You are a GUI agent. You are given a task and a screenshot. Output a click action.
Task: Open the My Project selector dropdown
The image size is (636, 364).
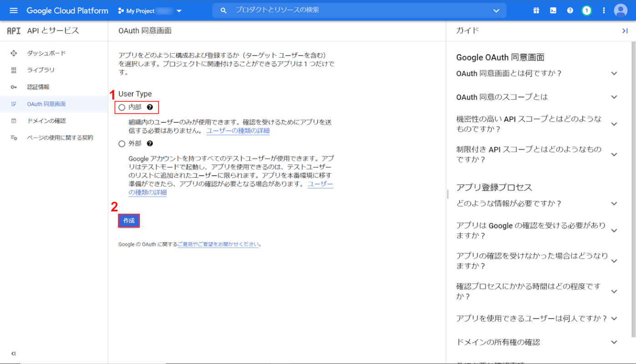[150, 11]
